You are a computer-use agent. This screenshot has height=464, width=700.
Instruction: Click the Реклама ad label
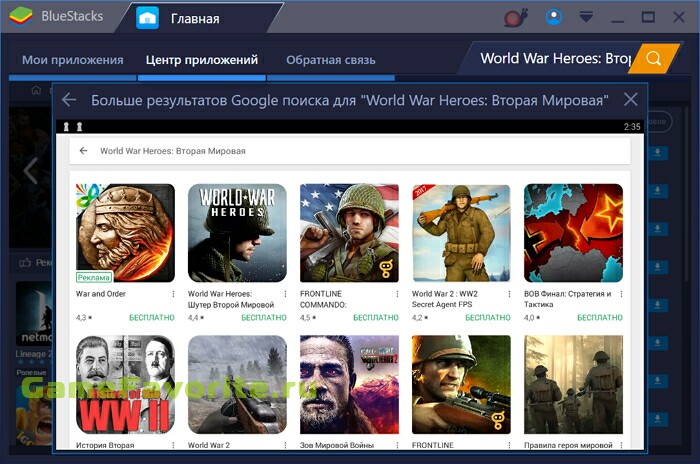pyautogui.click(x=93, y=277)
